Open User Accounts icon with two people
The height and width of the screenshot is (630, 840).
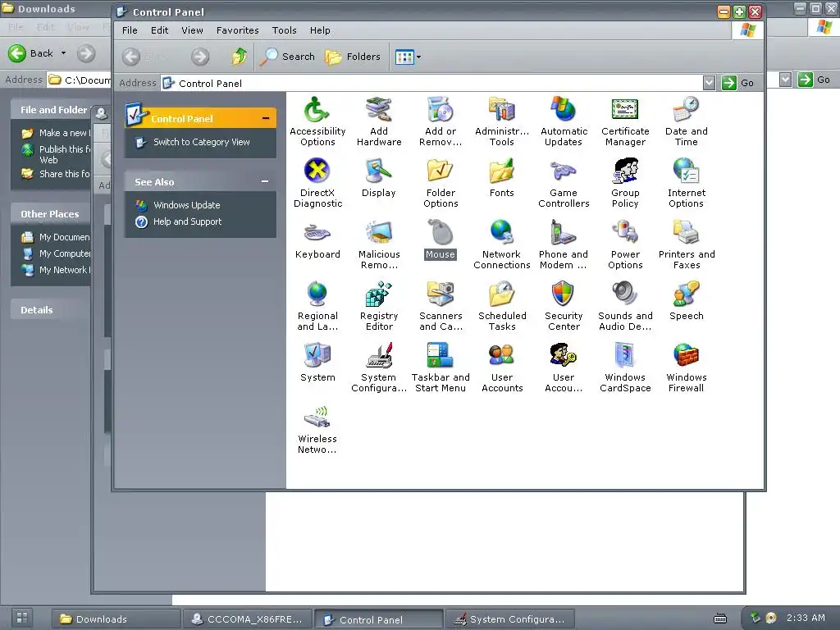point(502,367)
